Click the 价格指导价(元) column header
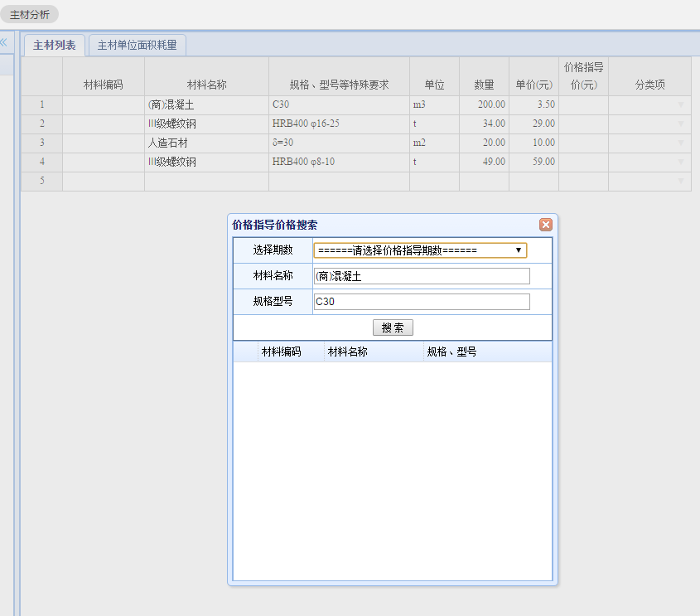Image resolution: width=700 pixels, height=616 pixels. 583,76
